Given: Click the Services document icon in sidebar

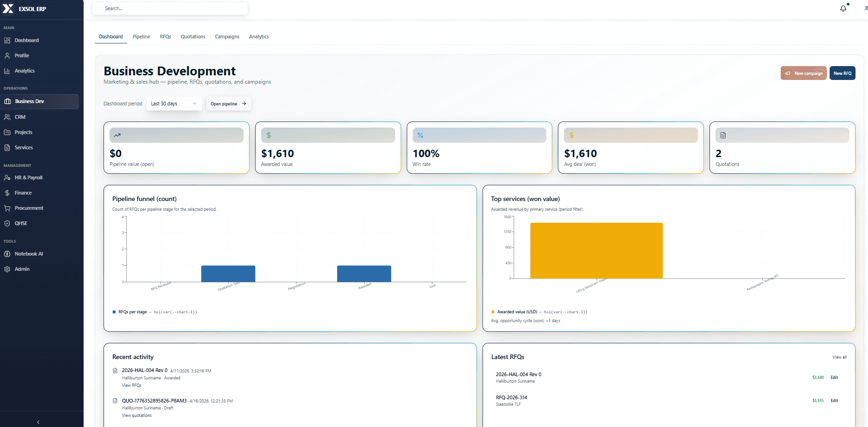Looking at the screenshot, I should 7,147.
